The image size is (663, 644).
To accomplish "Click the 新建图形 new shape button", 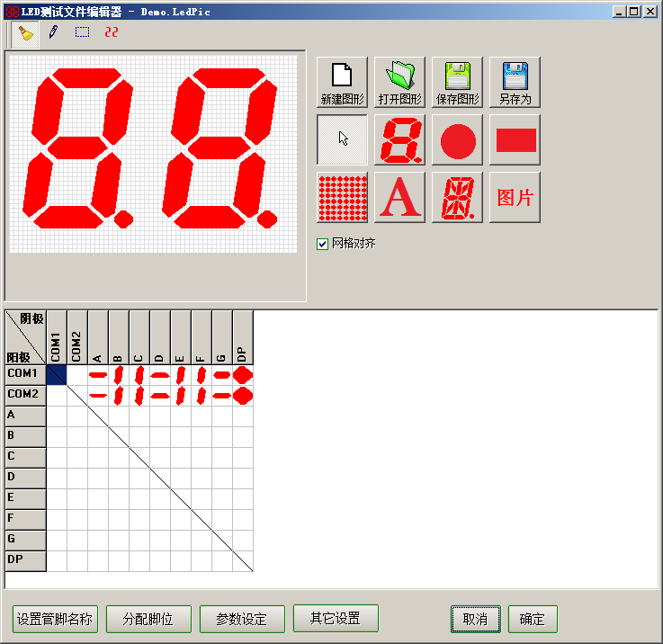I will 343,83.
